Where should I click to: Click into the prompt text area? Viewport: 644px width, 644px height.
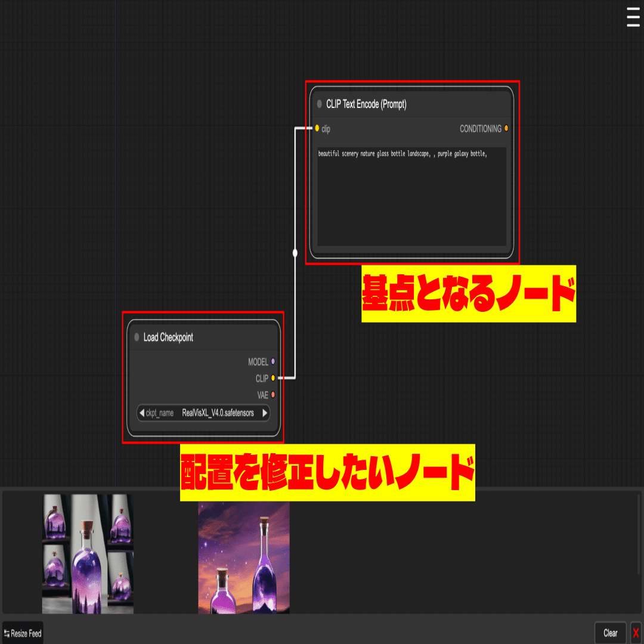(411, 197)
